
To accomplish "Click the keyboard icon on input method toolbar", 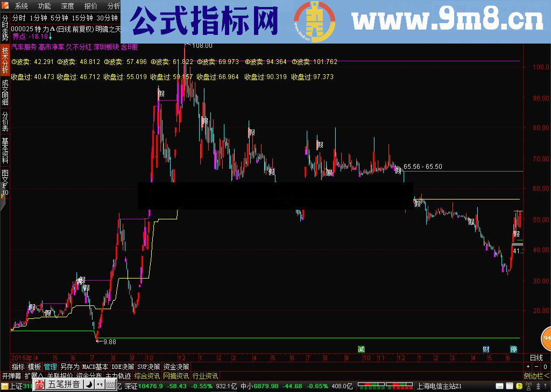I will click(110, 385).
